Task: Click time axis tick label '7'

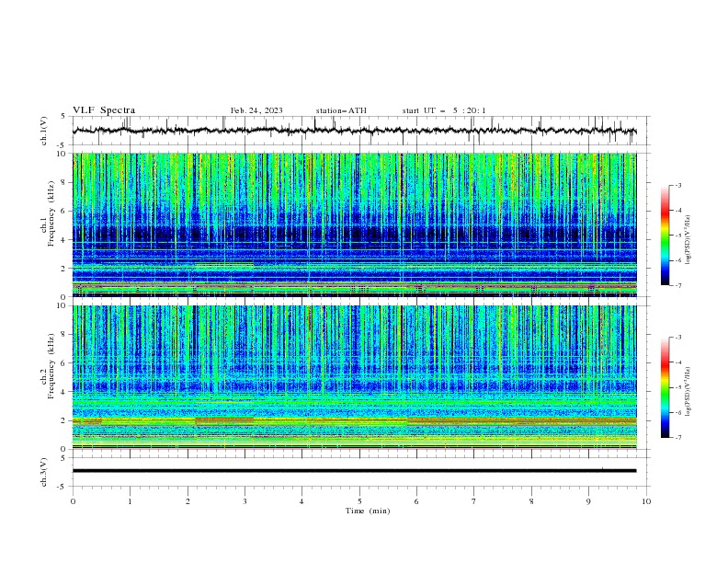Action: point(474,501)
